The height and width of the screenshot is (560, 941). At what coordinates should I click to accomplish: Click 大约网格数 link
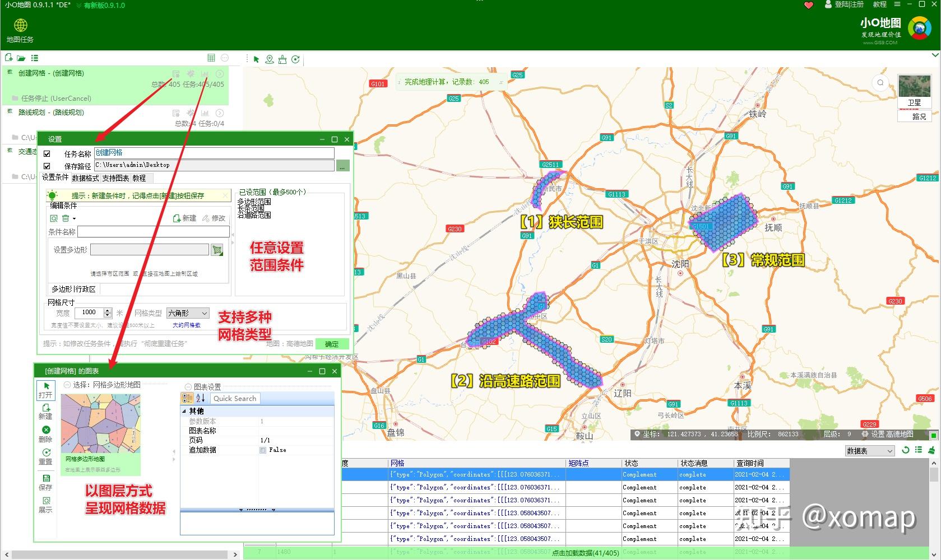pos(187,325)
